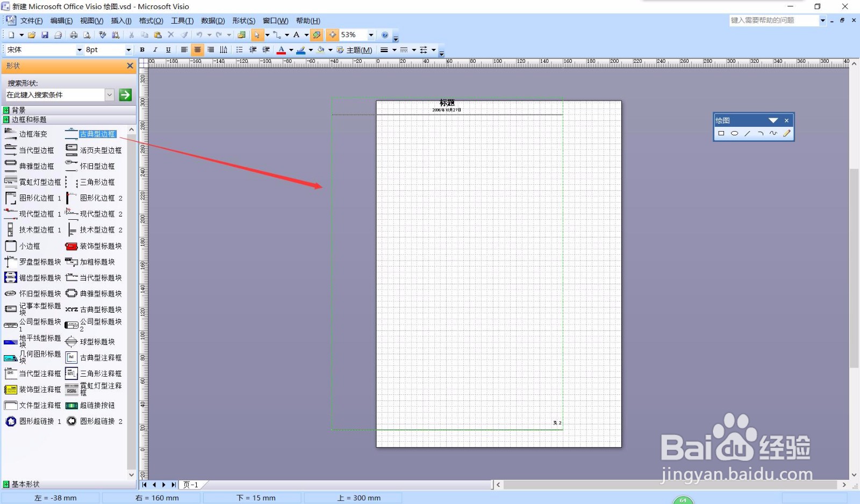The width and height of the screenshot is (860, 504).
Task: Open the line color dropdown arrow
Action: tap(311, 50)
